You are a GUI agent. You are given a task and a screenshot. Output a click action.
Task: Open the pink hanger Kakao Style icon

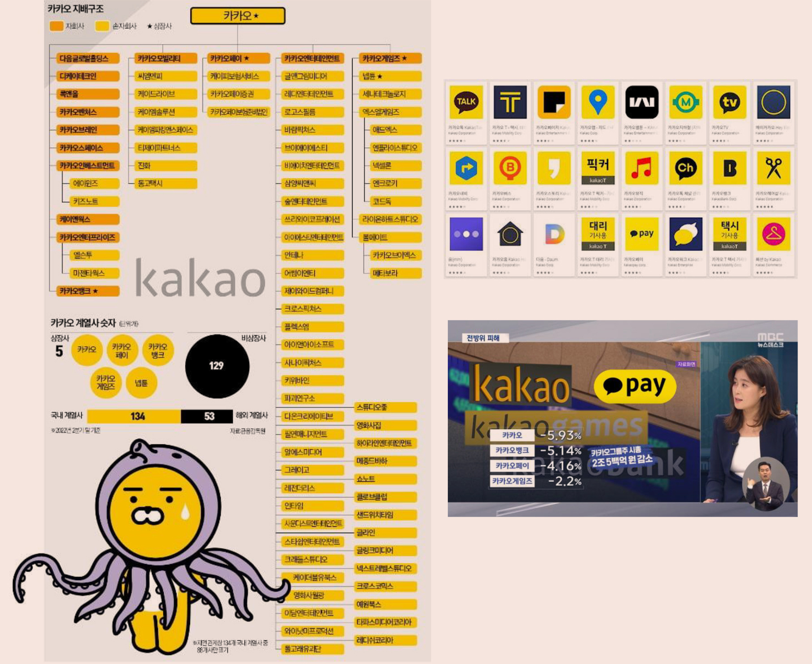click(773, 234)
